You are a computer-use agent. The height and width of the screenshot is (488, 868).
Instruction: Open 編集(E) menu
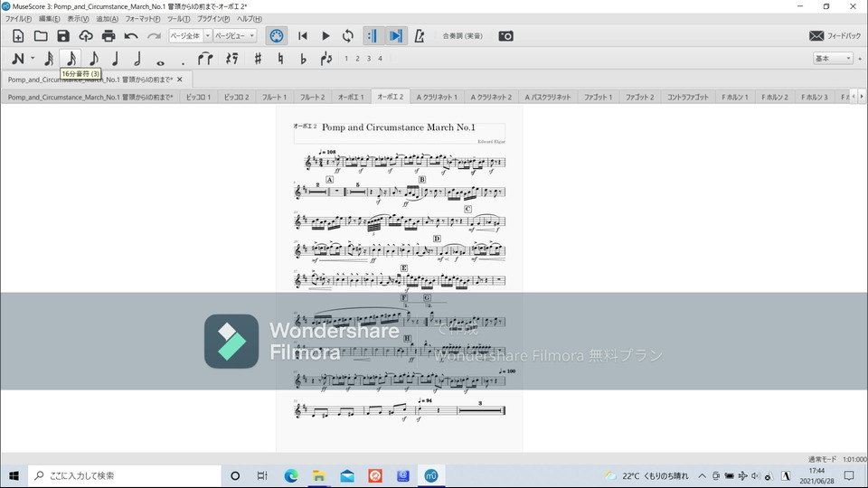pos(49,19)
